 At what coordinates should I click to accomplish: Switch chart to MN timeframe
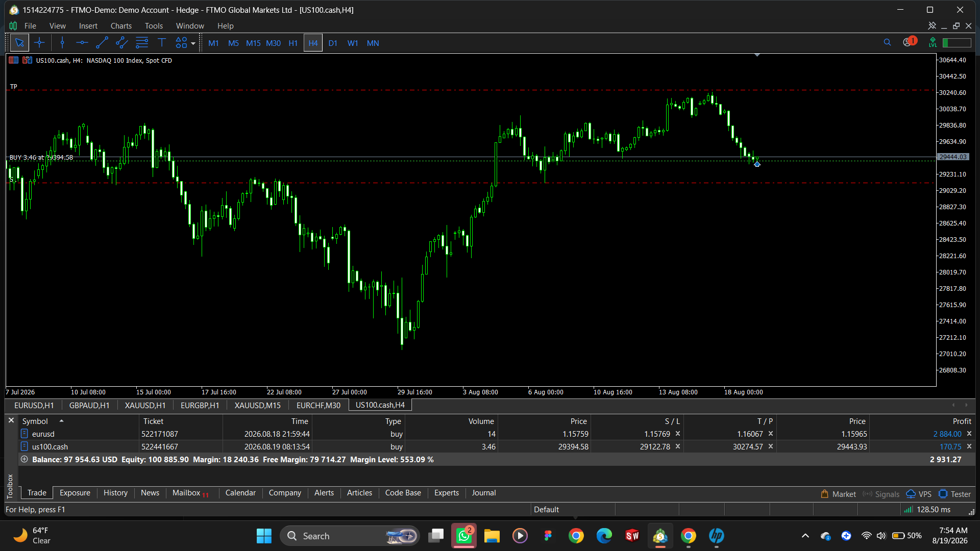[x=373, y=43]
